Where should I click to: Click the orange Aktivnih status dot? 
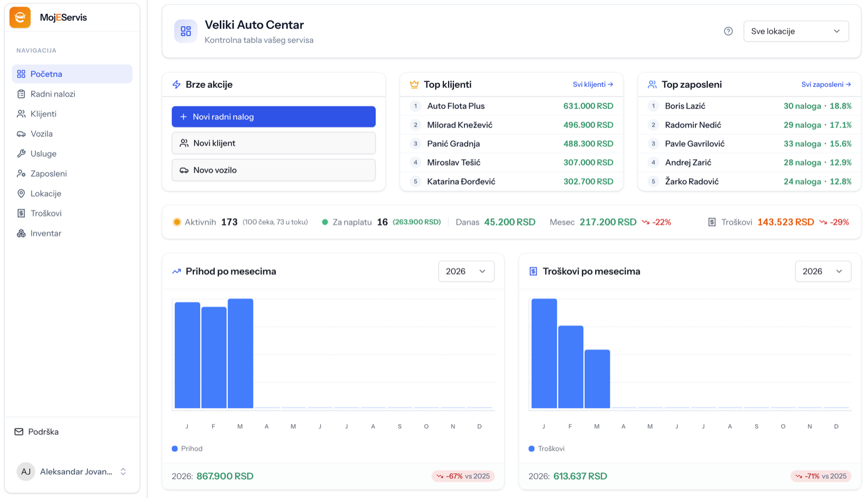(177, 222)
